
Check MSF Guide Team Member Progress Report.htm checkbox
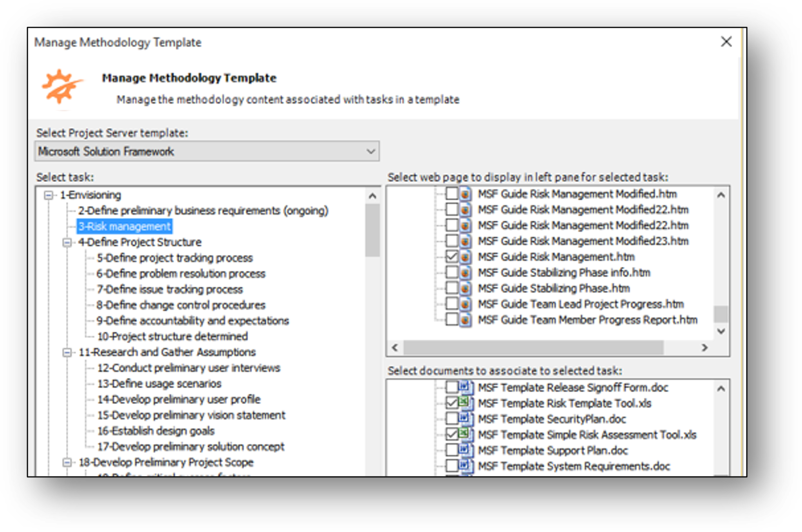(x=452, y=319)
